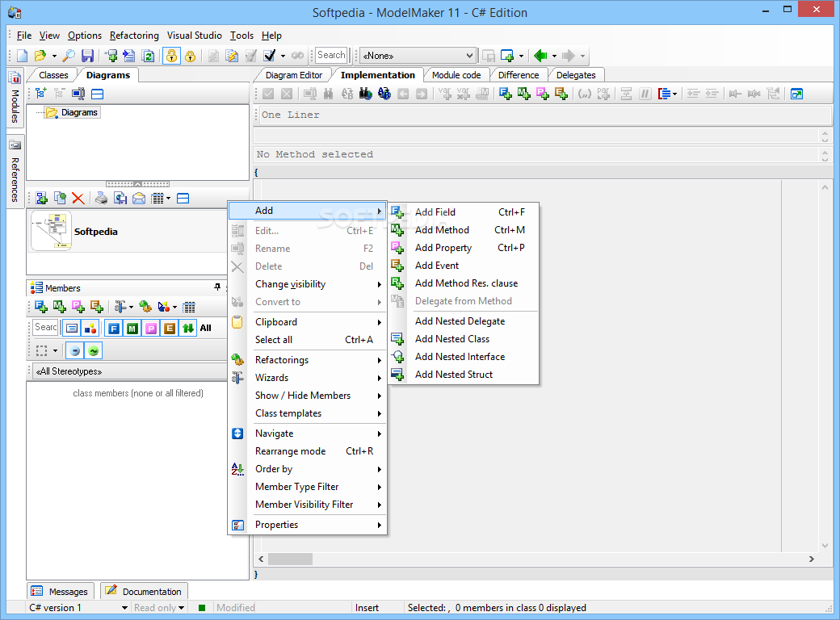This screenshot has height=620, width=840.
Task: Save the model with the floppy disk icon
Action: [x=87, y=56]
